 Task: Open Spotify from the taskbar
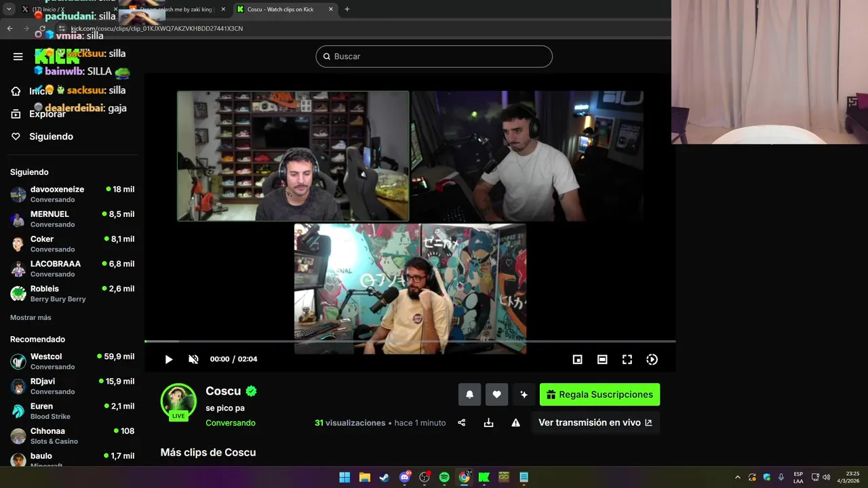444,477
